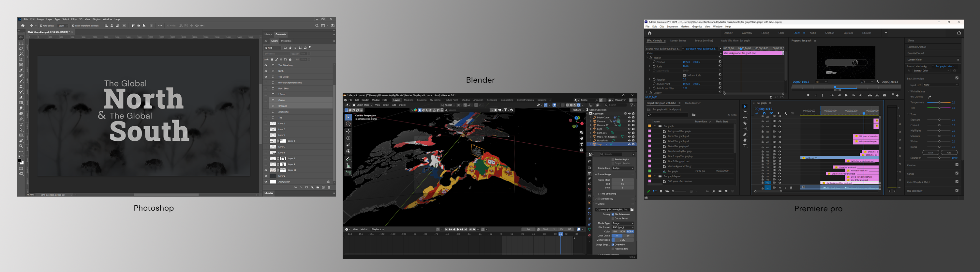
Task: Select the Move tool in Photoshop toolbar
Action: (21, 38)
